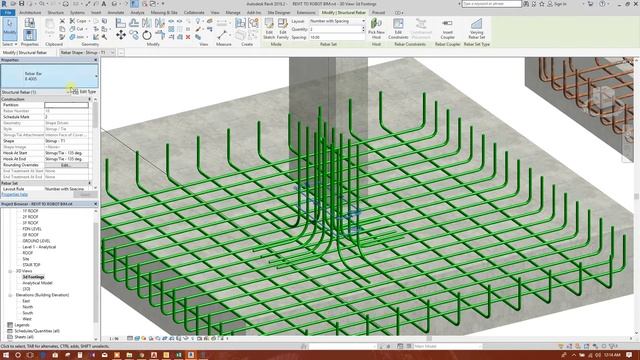Click the Windows Start button

(5, 355)
